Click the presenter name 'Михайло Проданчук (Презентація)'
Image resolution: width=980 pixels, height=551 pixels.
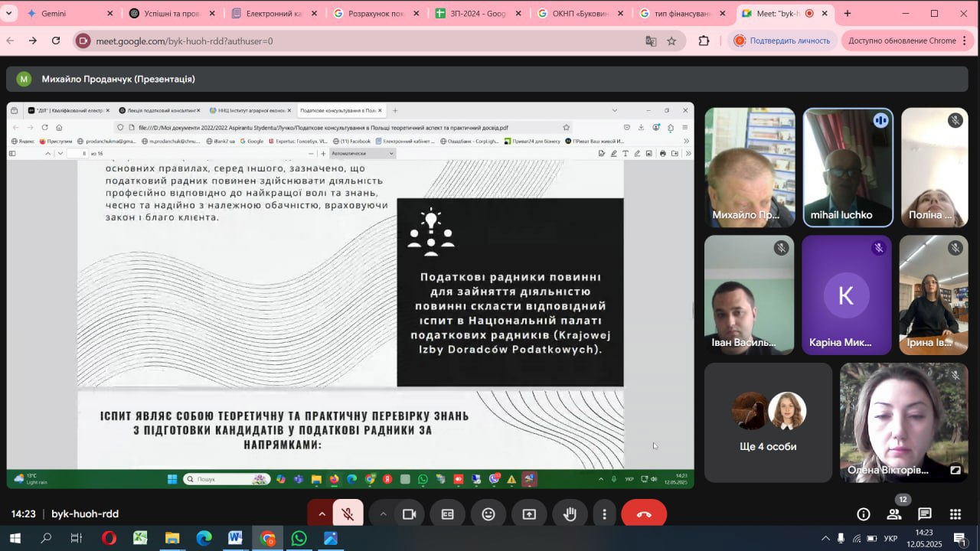(119, 79)
